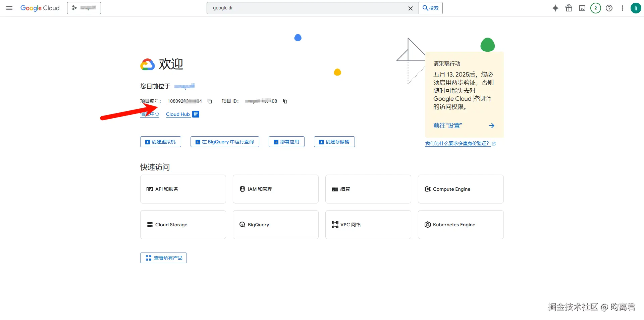Open the Compute Engine quick access card
Viewport: 644px width, 320px height.
(x=461, y=189)
